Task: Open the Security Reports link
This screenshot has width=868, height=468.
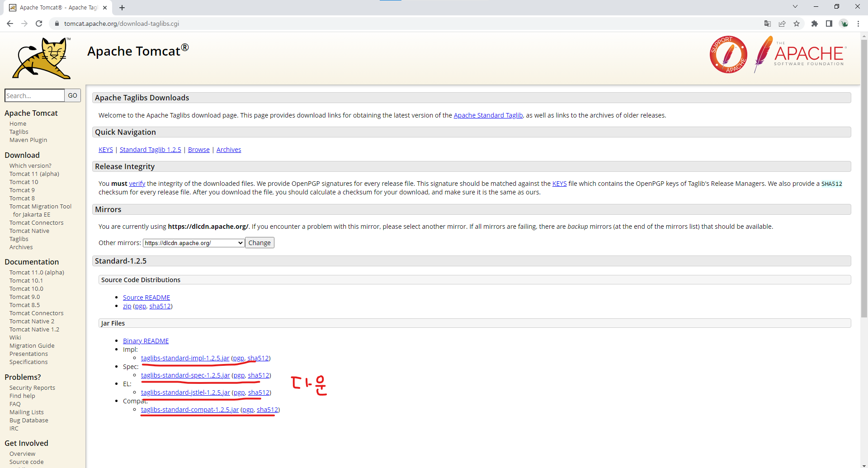Action: [x=32, y=388]
